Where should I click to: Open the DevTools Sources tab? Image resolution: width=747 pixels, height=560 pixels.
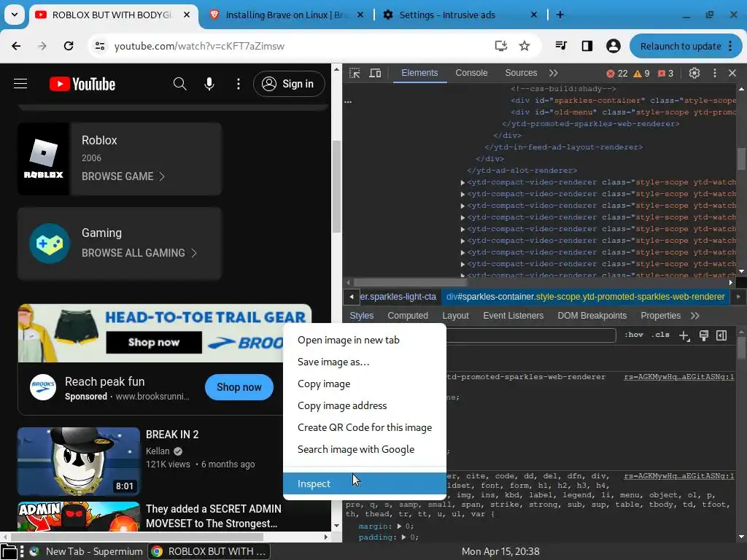pyautogui.click(x=521, y=73)
